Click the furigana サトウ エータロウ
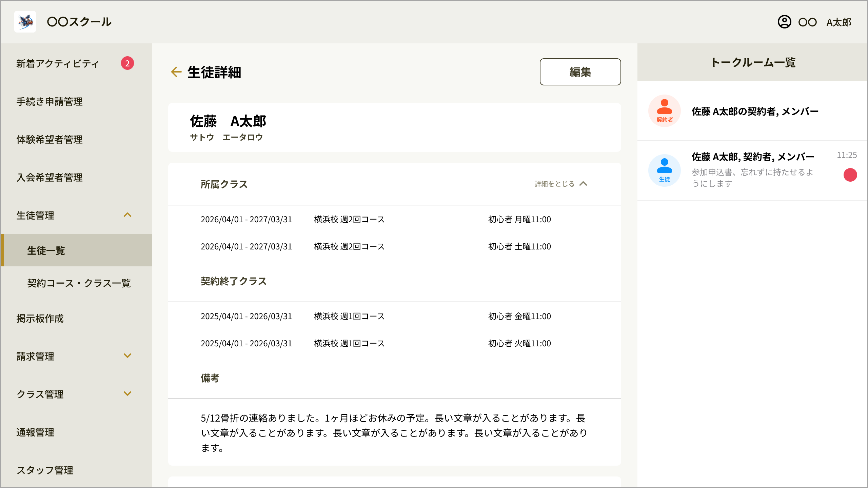Screen dimensions: 868x488 [x=226, y=137]
